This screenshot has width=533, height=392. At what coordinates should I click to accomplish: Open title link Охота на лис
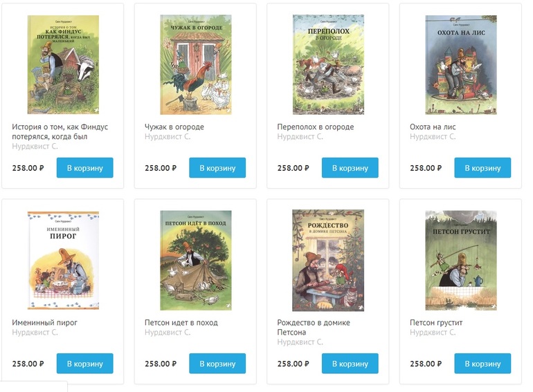tap(433, 127)
